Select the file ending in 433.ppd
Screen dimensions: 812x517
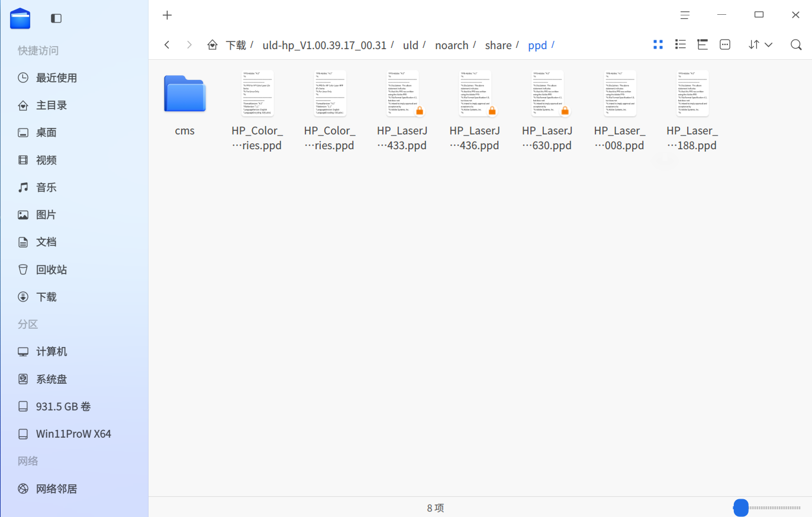[402, 111]
